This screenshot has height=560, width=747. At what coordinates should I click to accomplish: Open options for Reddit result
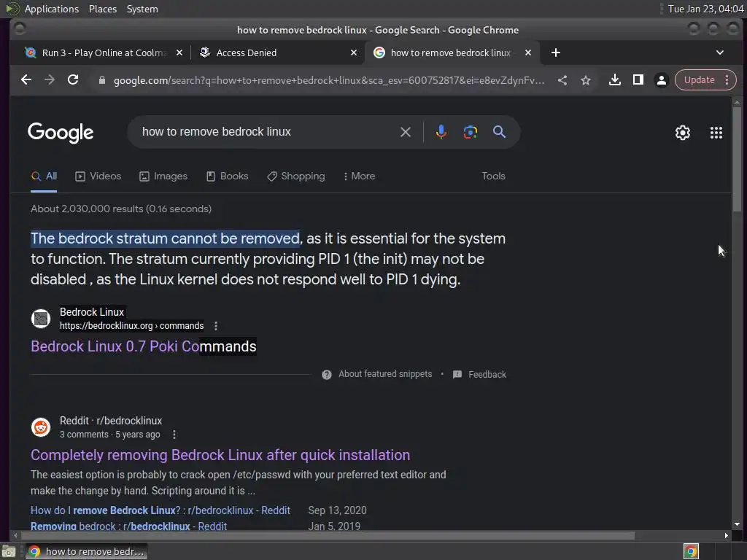click(x=174, y=435)
